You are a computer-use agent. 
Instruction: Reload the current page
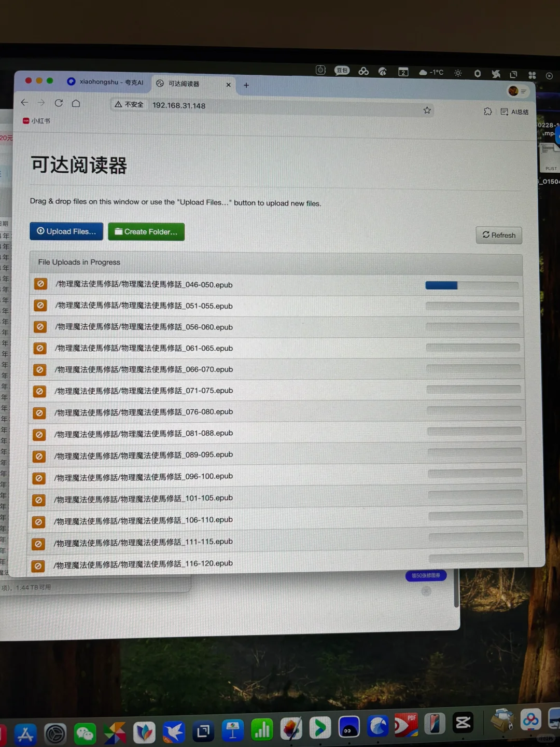click(59, 103)
